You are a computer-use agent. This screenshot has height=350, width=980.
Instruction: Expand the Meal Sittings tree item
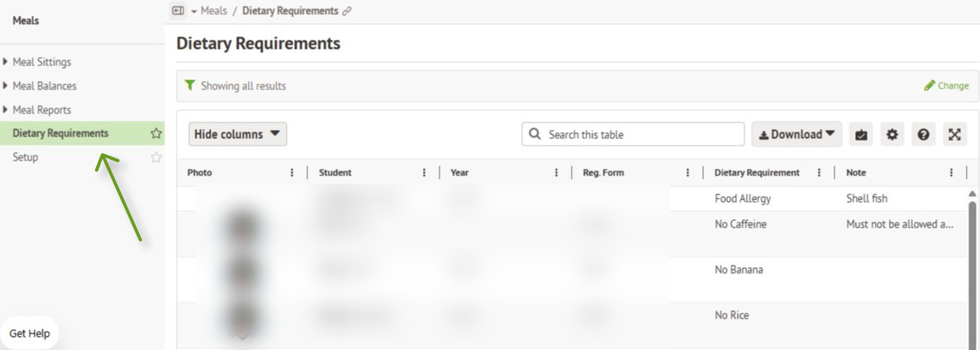6,62
